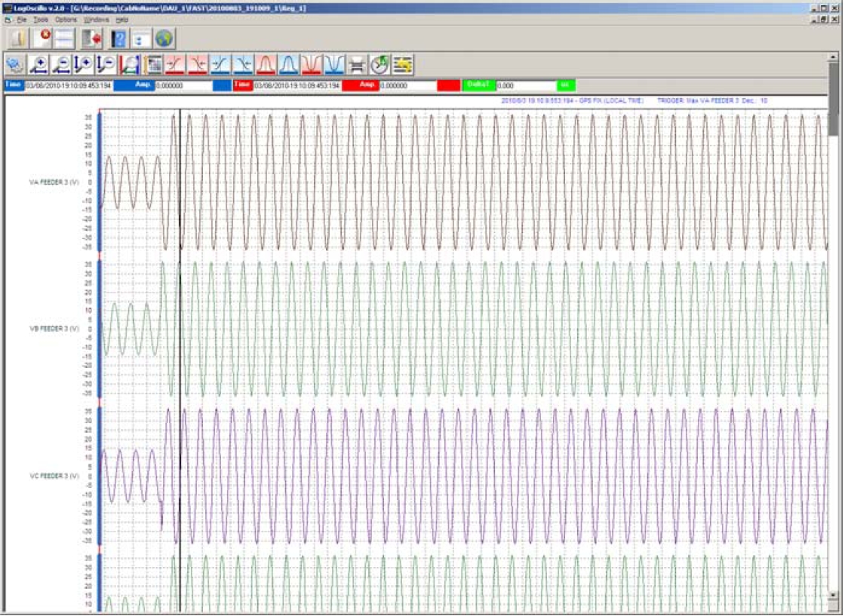Jump red cursor to waveform peak
The width and height of the screenshot is (845, 616).
tap(266, 65)
